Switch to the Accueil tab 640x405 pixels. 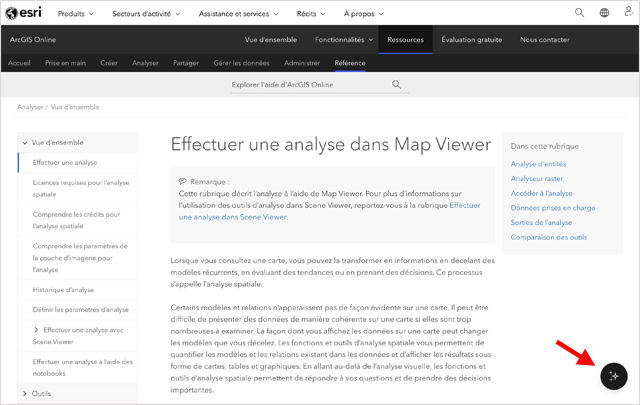pyautogui.click(x=19, y=63)
